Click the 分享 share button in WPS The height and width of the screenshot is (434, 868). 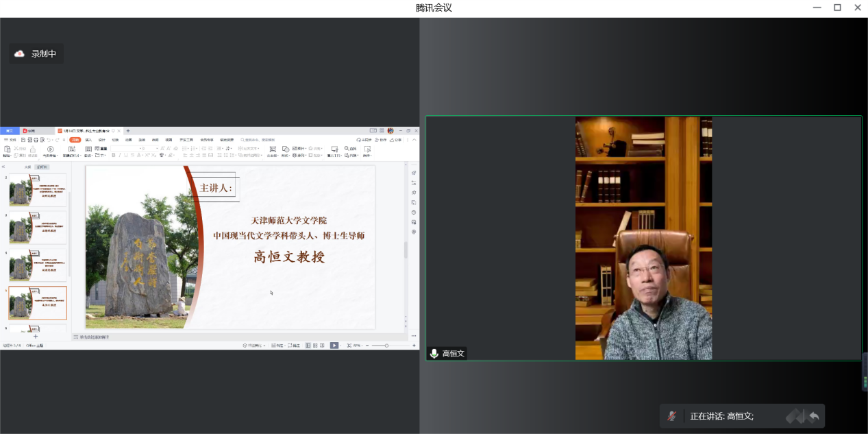click(x=397, y=140)
